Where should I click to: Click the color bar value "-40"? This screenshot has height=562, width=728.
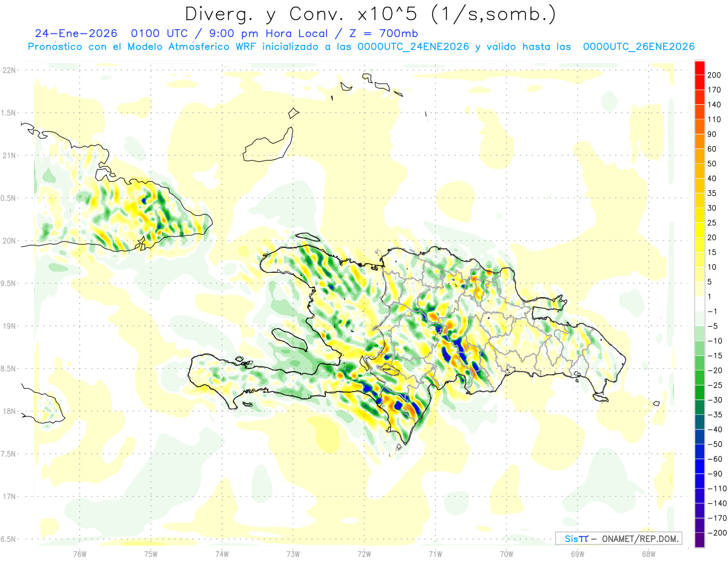pos(715,429)
